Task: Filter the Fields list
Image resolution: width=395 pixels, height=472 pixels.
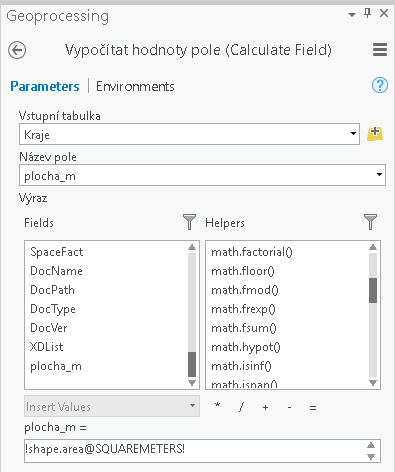Action: click(x=189, y=222)
